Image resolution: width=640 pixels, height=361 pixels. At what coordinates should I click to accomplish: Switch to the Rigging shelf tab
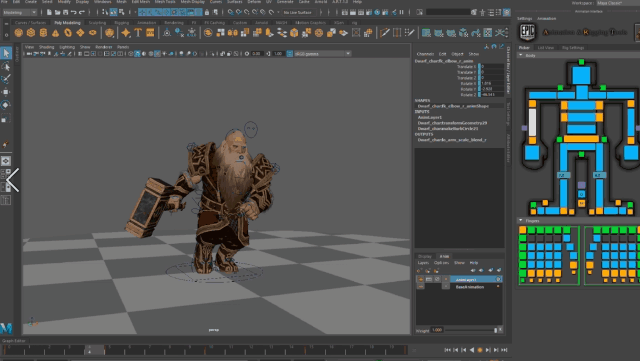[122, 23]
